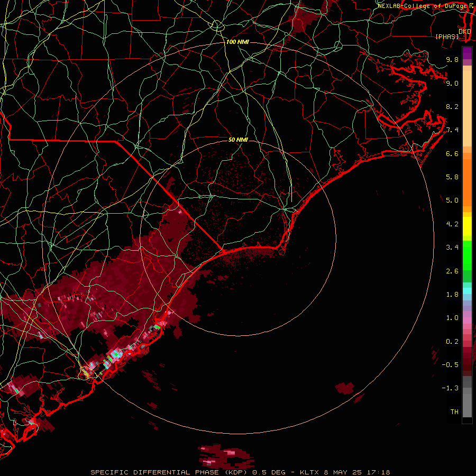The height and width of the screenshot is (476, 476).
Task: Select the 7.4 value on color scale
Action: click(x=452, y=130)
